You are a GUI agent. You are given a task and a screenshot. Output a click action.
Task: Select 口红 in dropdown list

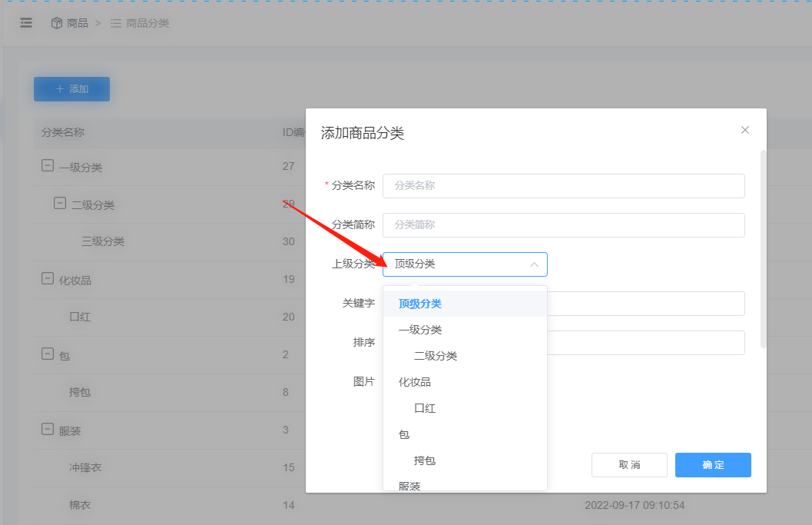tap(465, 408)
